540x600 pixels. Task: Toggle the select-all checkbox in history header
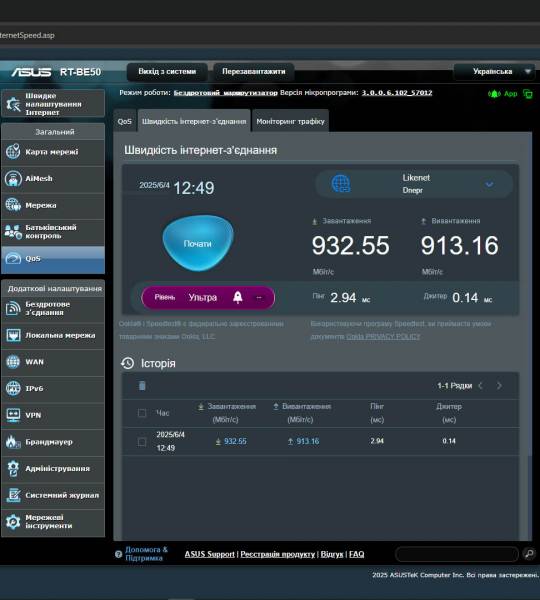[x=142, y=413]
